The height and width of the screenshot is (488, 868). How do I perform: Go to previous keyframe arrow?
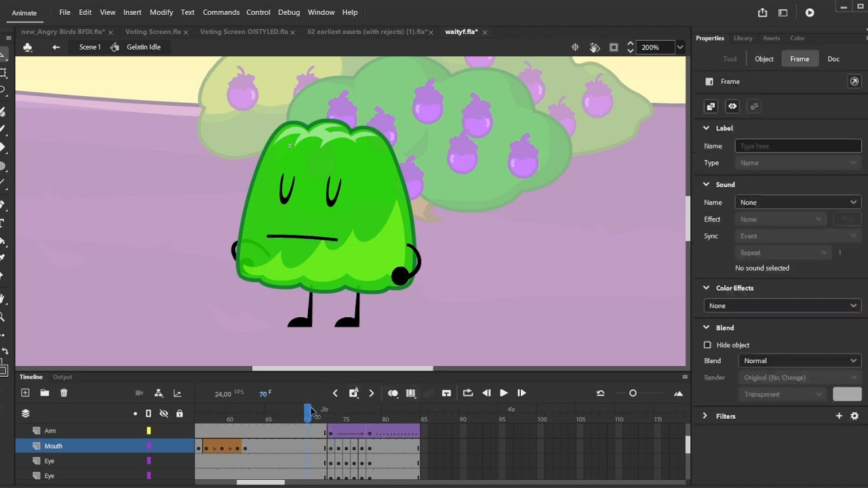pyautogui.click(x=335, y=393)
